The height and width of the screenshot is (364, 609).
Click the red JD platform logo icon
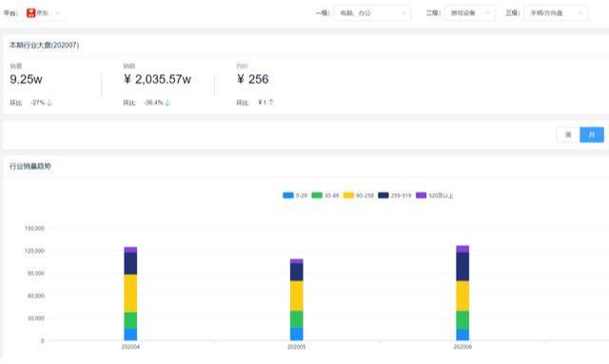coord(30,12)
